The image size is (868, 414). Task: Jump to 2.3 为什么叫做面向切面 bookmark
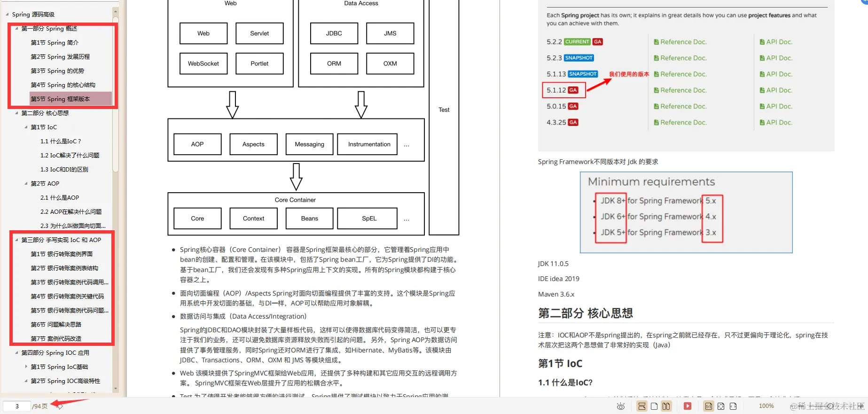pyautogui.click(x=73, y=226)
